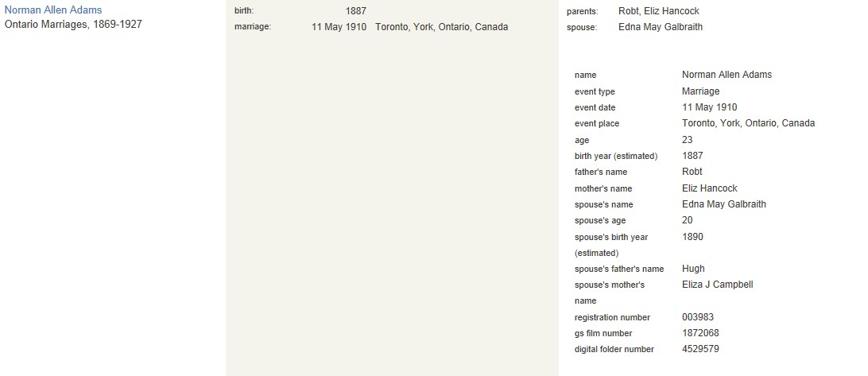Click spouse's birth year value 1890
This screenshot has height=376, width=868.
point(692,236)
